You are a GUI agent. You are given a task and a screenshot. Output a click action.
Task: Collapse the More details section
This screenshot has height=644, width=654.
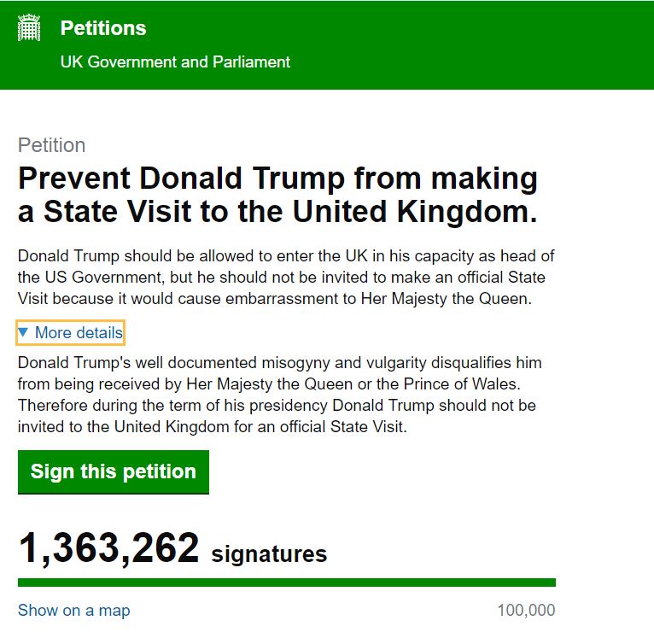79,332
